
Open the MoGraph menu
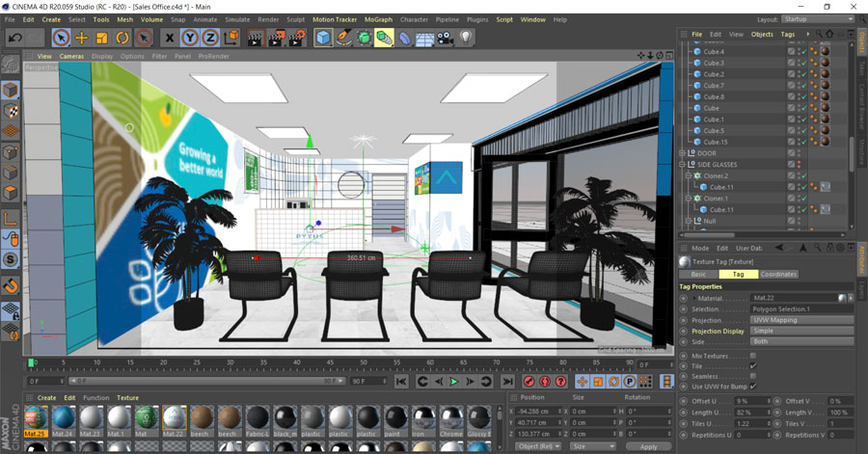point(378,19)
